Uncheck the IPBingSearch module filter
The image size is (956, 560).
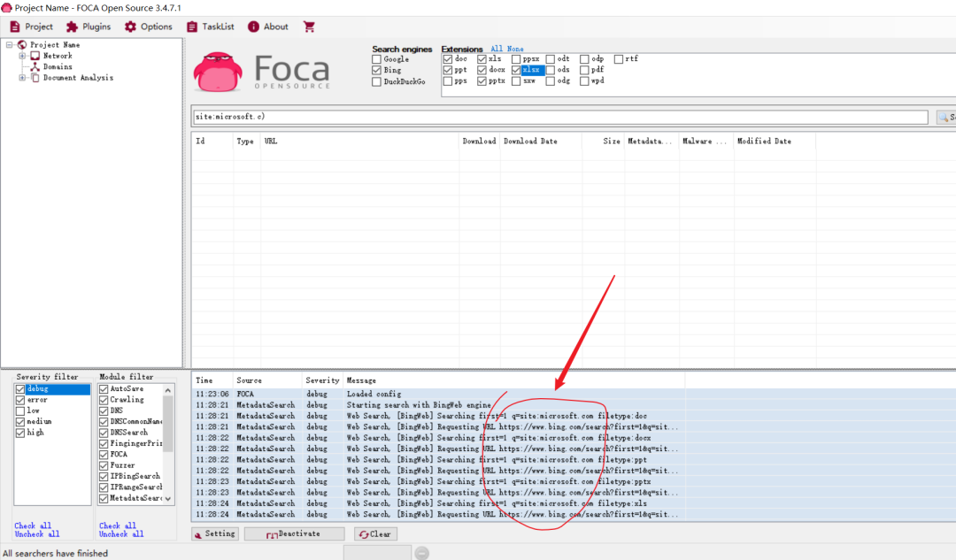[104, 477]
